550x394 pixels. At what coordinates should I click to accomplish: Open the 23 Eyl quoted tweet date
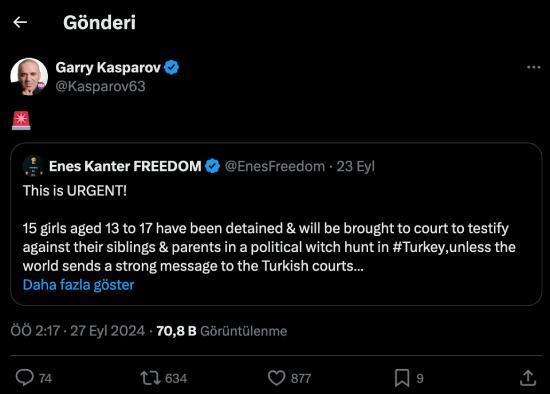click(356, 166)
